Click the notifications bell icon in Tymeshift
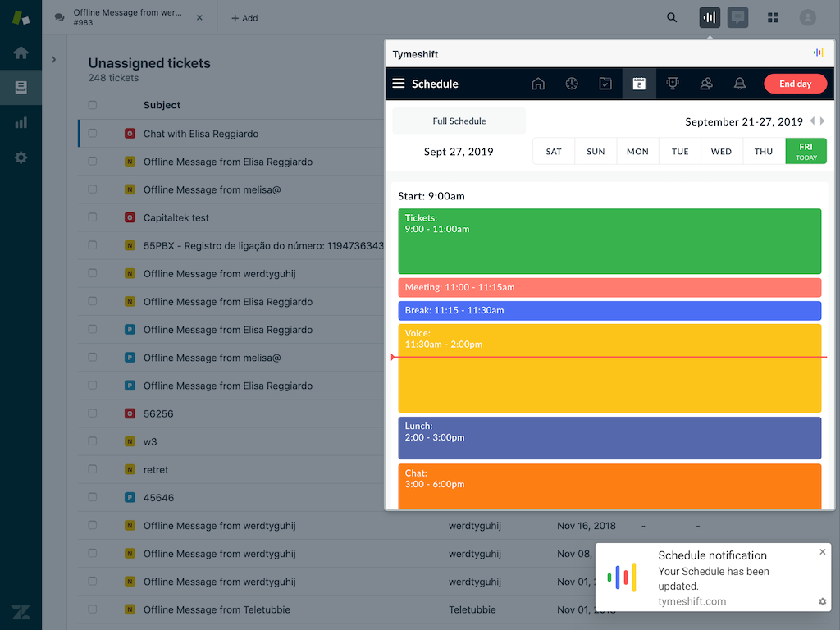Viewport: 840px width, 630px height. coord(739,84)
